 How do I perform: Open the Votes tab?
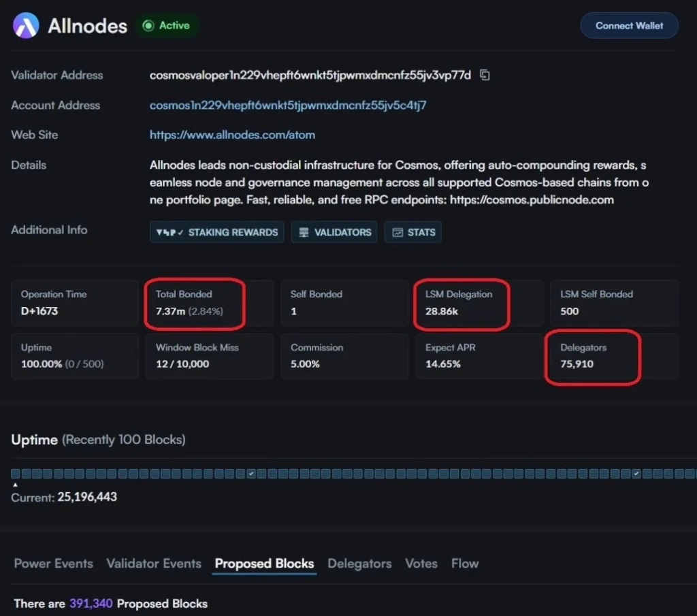tap(421, 564)
